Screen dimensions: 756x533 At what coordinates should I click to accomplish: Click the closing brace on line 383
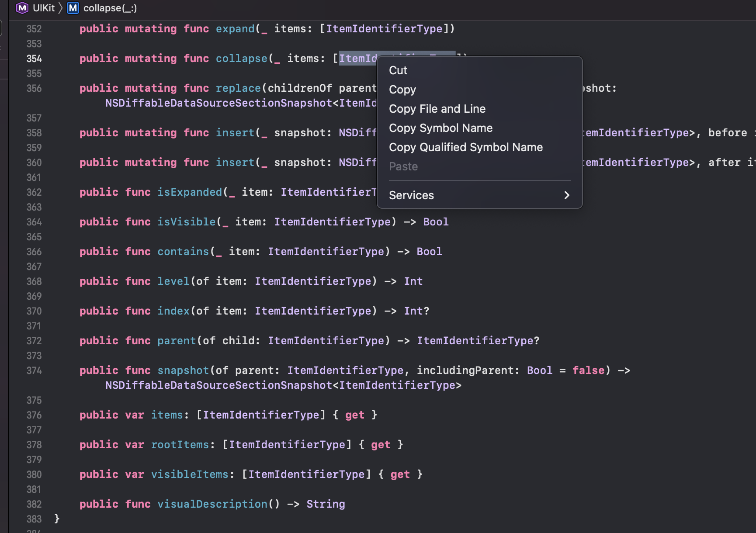coord(56,519)
